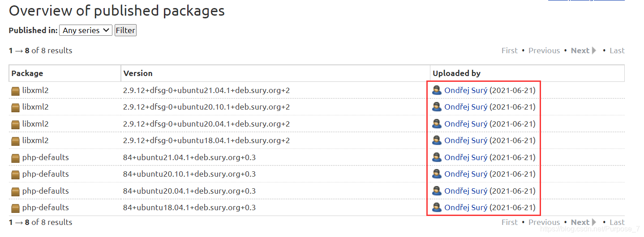644x237 pixels.
Task: Click package icon for libxml2 ubuntu21.04.1 row
Action: point(16,91)
